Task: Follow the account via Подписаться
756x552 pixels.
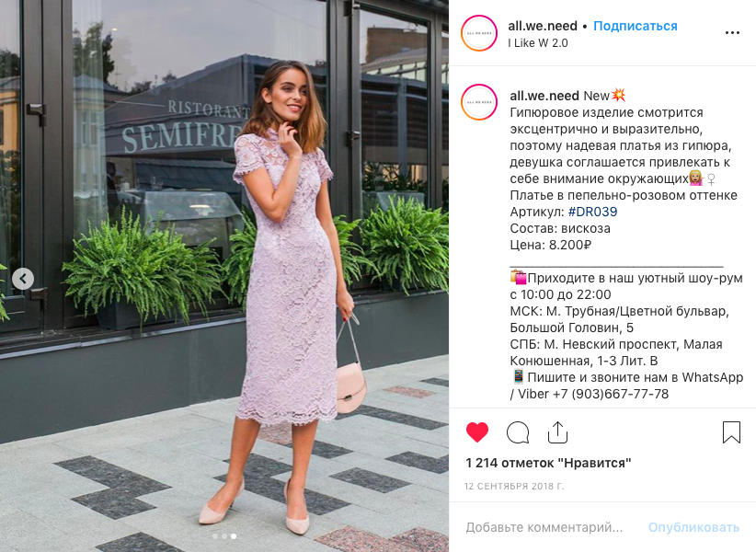Action: (635, 26)
